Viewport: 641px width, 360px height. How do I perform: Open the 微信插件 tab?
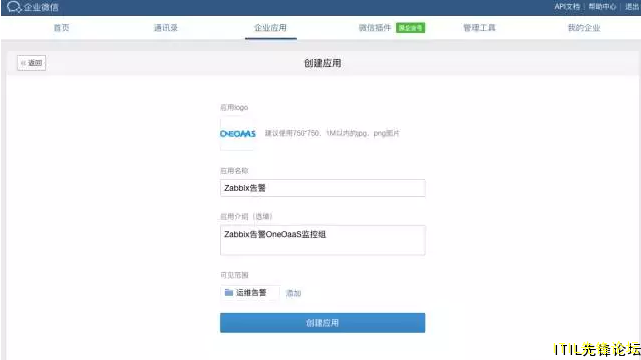point(375,28)
